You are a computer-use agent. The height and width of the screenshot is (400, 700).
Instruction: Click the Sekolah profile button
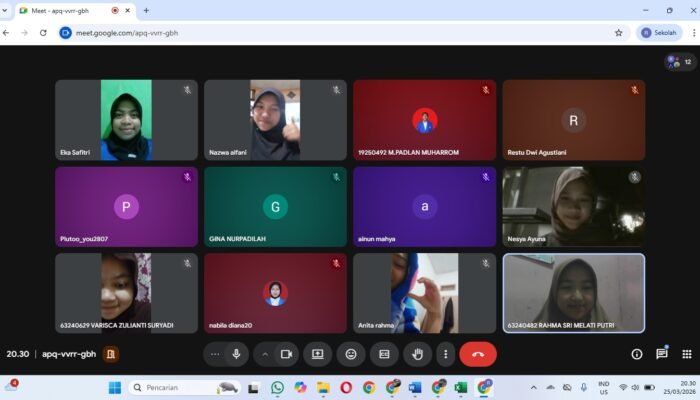660,32
